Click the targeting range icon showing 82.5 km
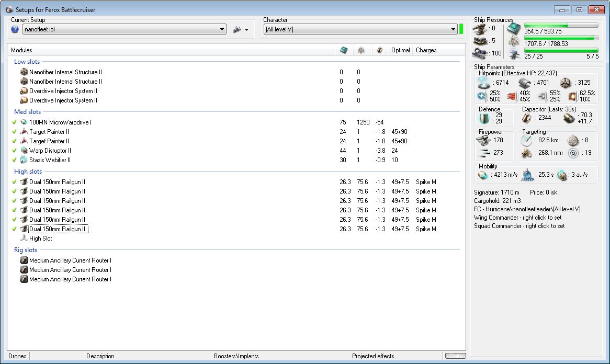The height and width of the screenshot is (364, 610). tap(526, 140)
